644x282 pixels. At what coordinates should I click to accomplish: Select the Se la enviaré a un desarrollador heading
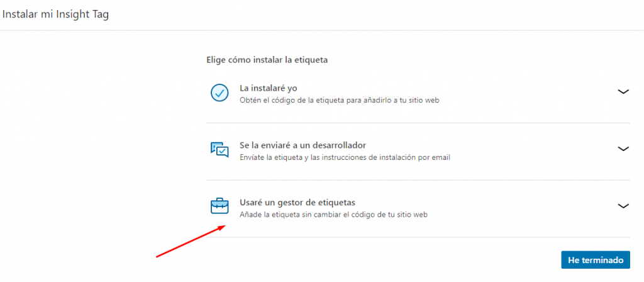[303, 145]
